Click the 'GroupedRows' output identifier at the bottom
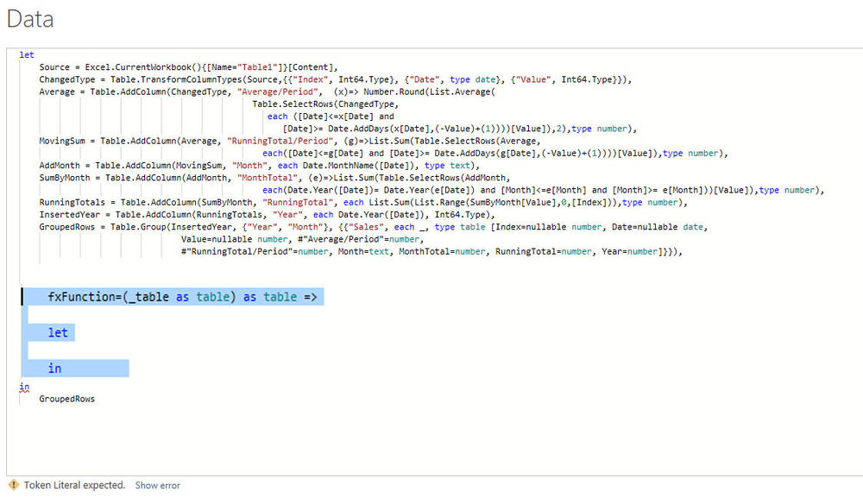863x504 pixels. 66,399
